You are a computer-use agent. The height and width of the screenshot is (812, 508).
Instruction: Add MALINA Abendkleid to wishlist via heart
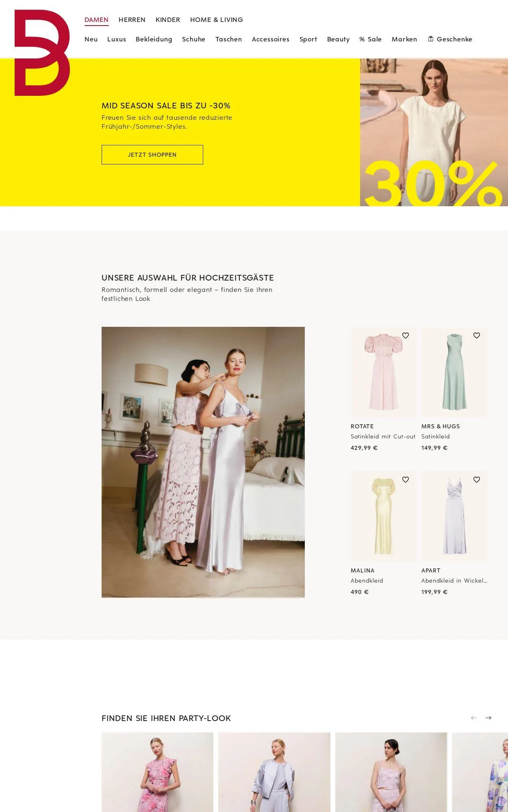[x=406, y=479]
